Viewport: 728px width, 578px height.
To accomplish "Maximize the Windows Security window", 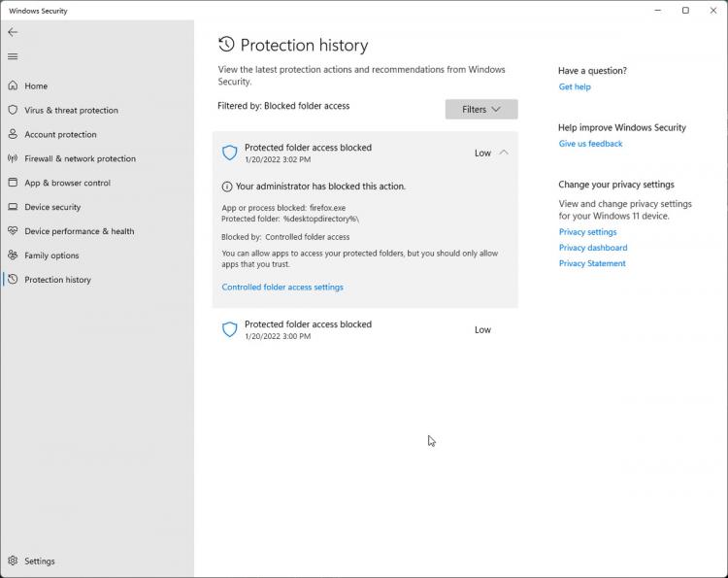I will 685,11.
